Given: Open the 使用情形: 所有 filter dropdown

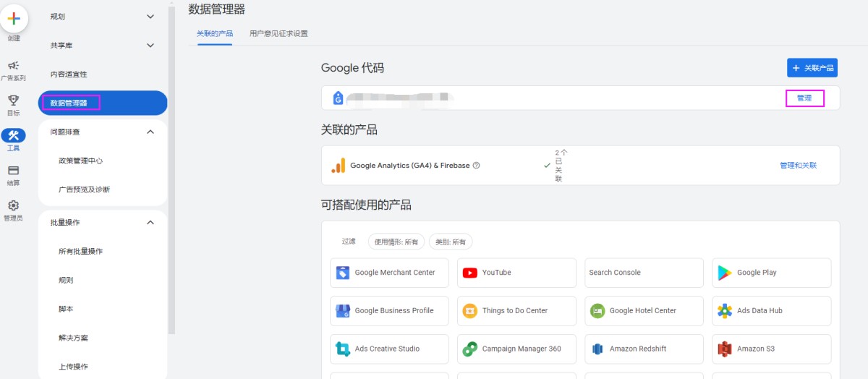Looking at the screenshot, I should tap(396, 242).
